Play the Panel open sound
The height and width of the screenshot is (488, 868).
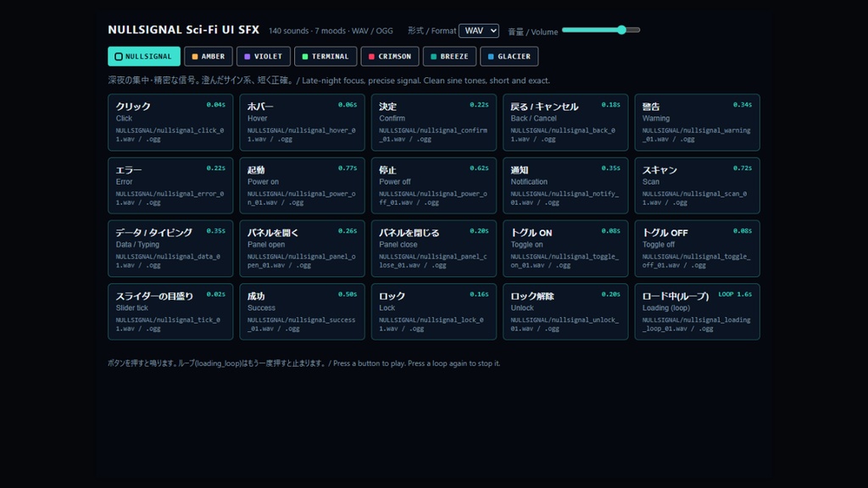pos(303,248)
